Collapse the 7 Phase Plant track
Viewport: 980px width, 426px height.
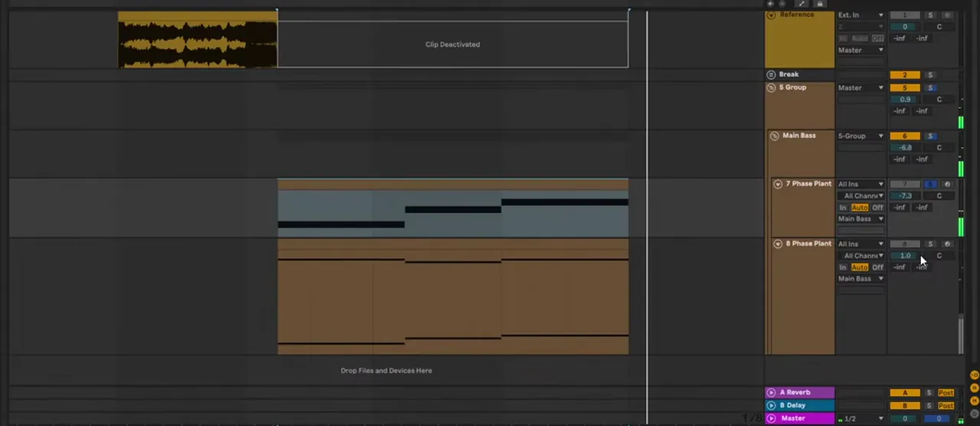(778, 184)
